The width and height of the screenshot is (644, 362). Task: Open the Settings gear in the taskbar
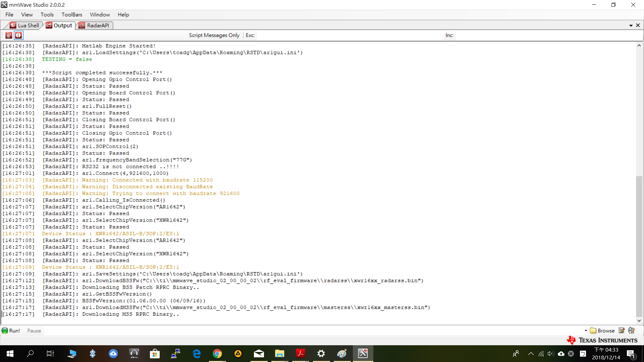tap(321, 354)
